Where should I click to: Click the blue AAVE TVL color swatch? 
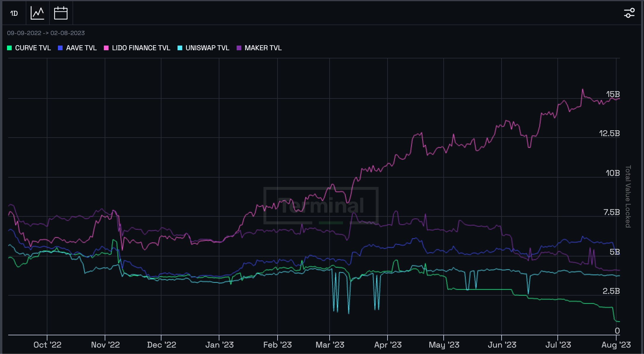[x=60, y=48]
